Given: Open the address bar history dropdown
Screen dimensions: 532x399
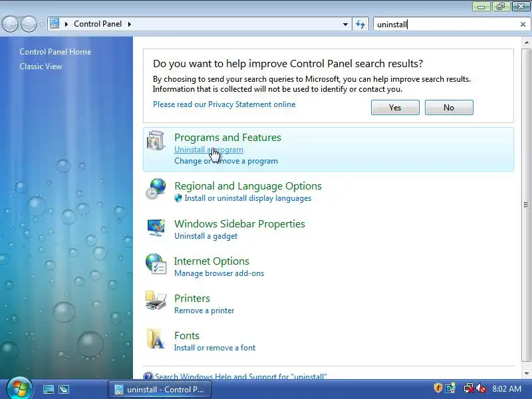Looking at the screenshot, I should pos(345,25).
